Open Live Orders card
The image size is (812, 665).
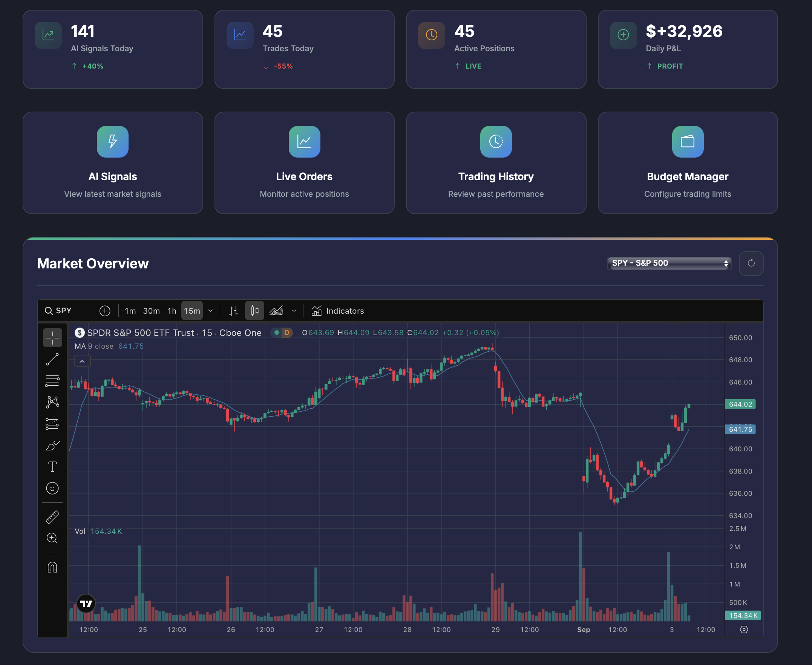pyautogui.click(x=304, y=163)
